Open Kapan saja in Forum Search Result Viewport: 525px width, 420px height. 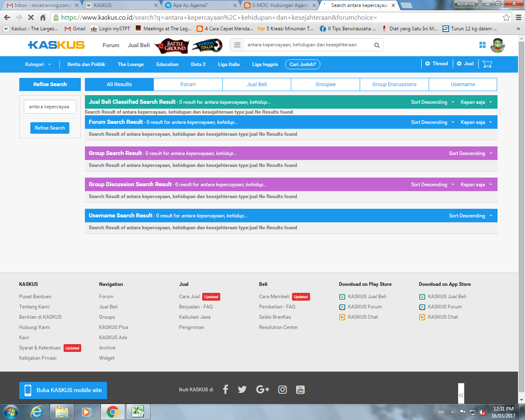click(x=476, y=122)
